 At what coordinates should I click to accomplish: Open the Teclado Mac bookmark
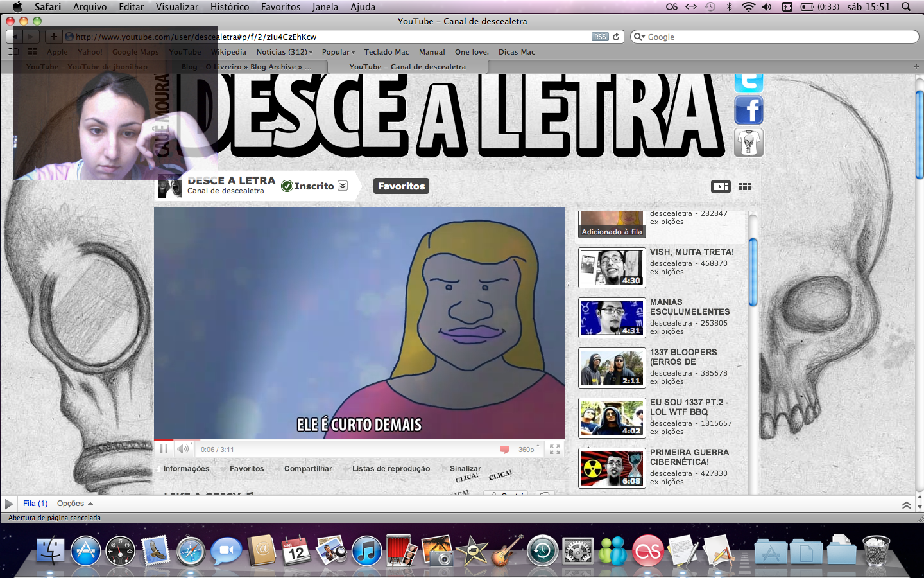pos(386,52)
